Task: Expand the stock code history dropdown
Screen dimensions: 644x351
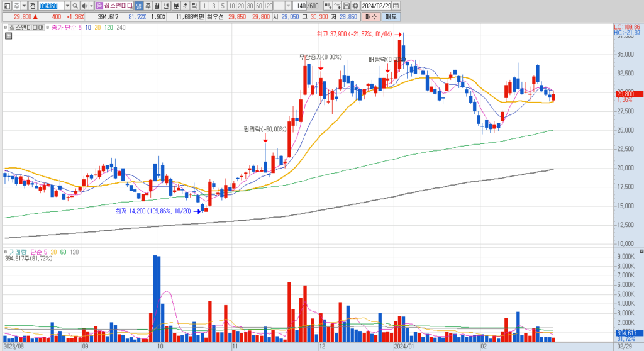Action: coord(68,6)
